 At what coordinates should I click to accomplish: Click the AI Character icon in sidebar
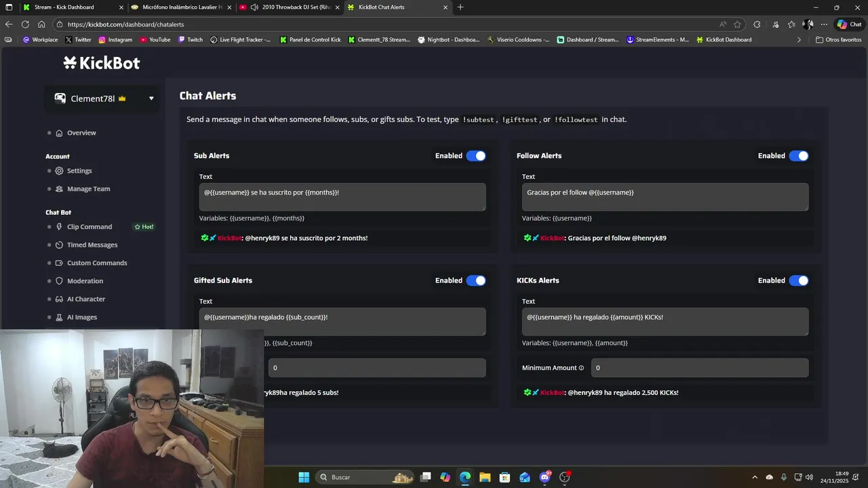point(59,299)
